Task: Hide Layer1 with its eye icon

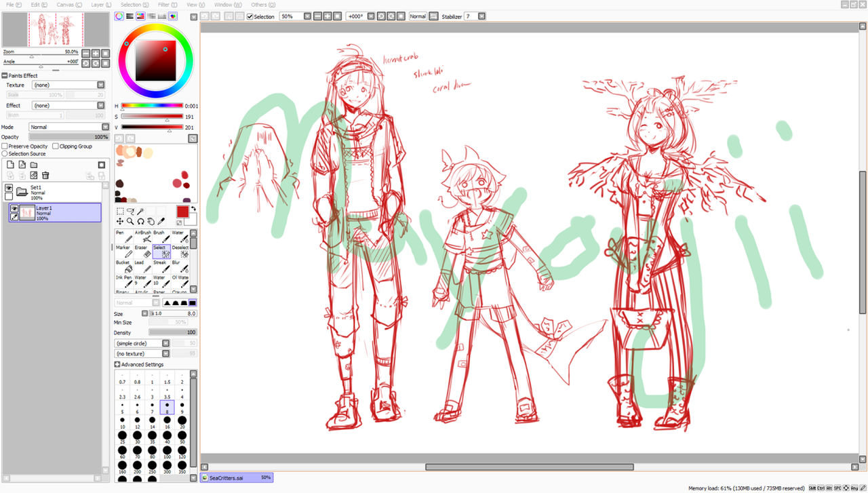Action: pyautogui.click(x=14, y=209)
